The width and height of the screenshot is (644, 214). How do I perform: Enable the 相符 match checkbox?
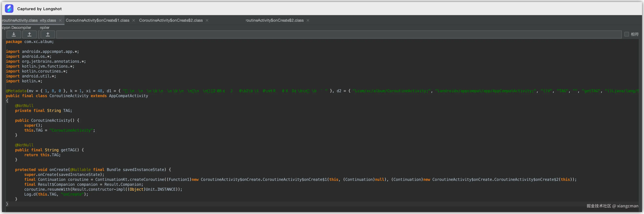[626, 34]
